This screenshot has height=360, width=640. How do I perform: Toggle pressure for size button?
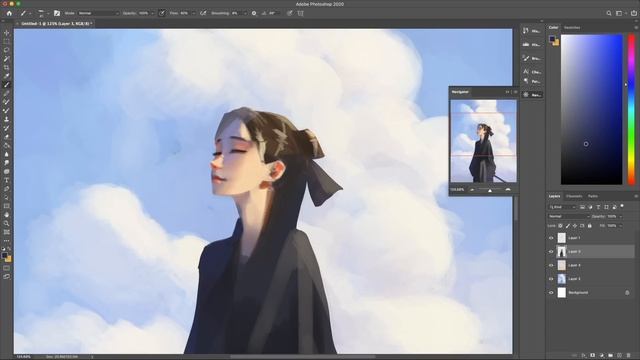coord(290,13)
